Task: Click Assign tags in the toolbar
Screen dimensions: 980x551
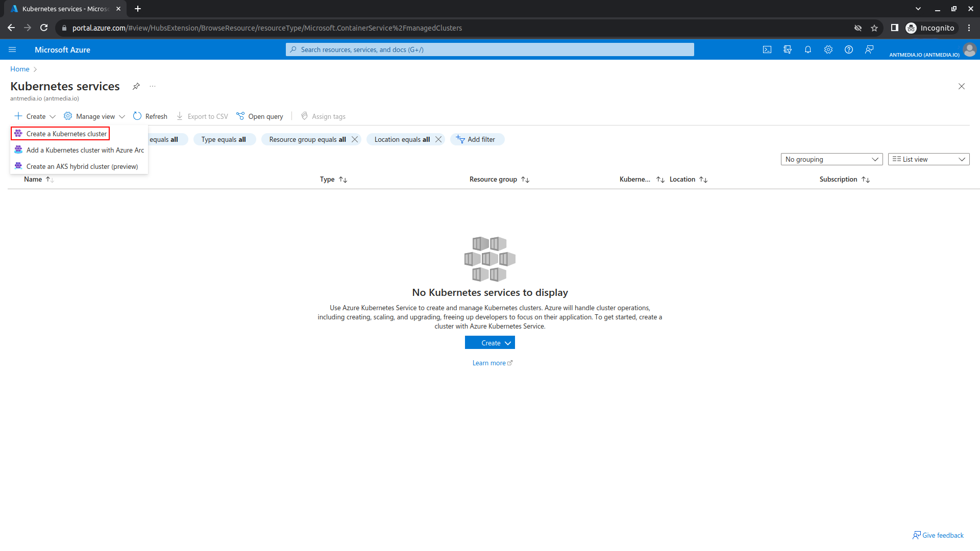Action: tap(323, 116)
